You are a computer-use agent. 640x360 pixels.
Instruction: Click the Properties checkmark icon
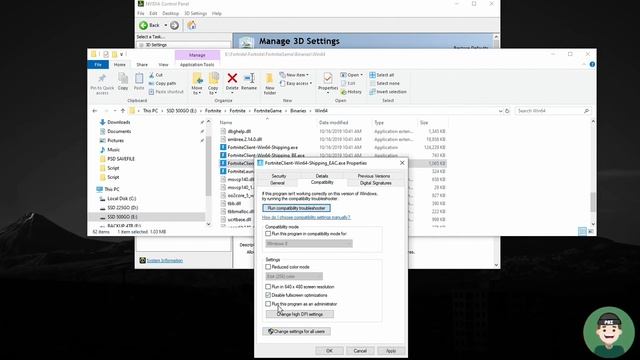click(x=328, y=78)
